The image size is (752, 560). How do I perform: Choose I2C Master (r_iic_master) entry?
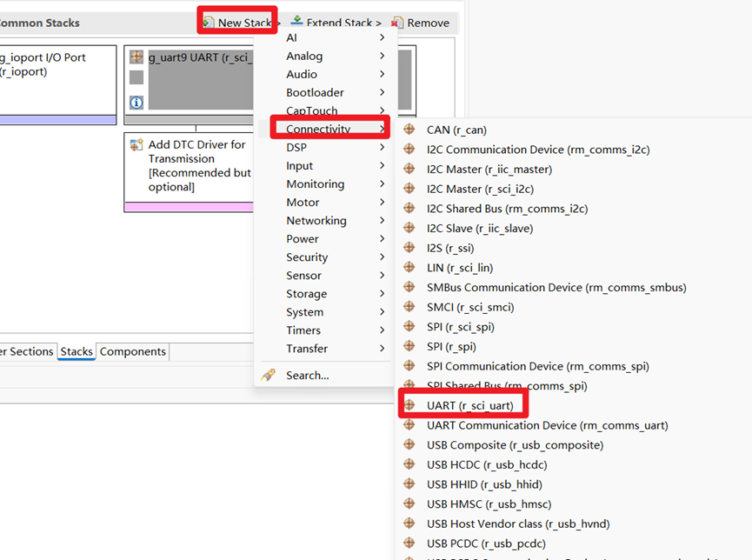489,170
